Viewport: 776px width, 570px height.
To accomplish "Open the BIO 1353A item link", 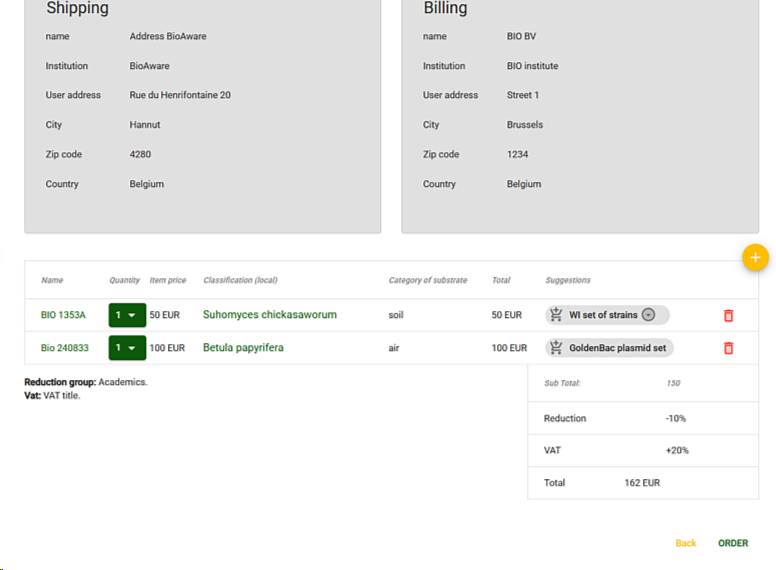I will coord(63,315).
